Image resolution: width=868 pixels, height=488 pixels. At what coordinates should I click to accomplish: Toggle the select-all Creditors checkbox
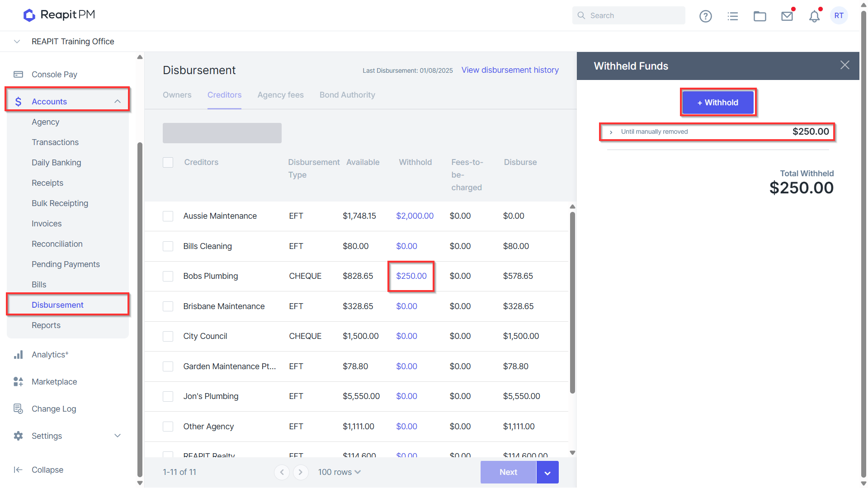pos(168,162)
